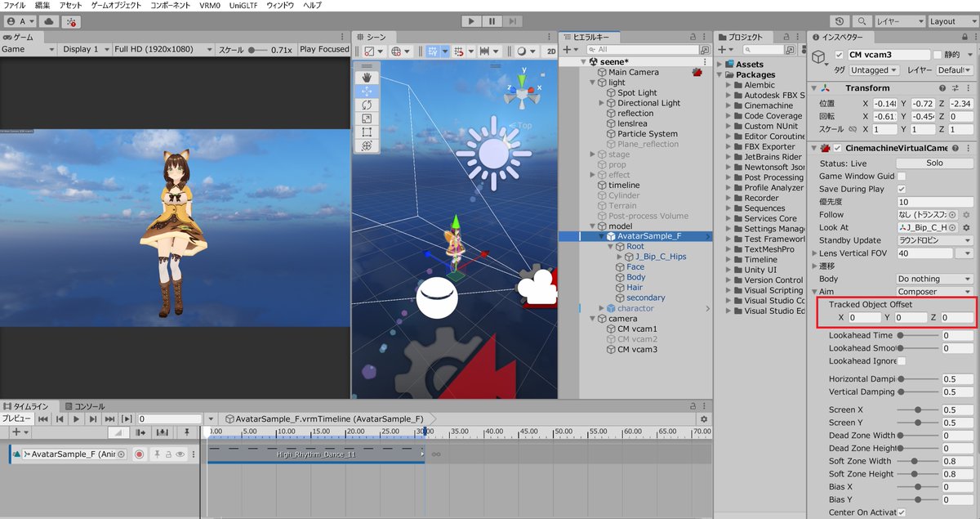
Task: Click the ripple edit mode icon
Action: coord(141,432)
